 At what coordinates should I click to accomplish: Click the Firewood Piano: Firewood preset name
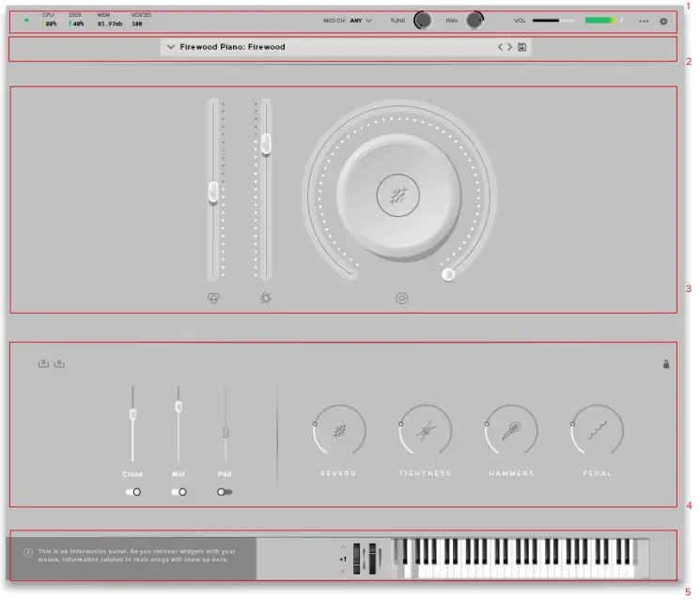tap(232, 47)
